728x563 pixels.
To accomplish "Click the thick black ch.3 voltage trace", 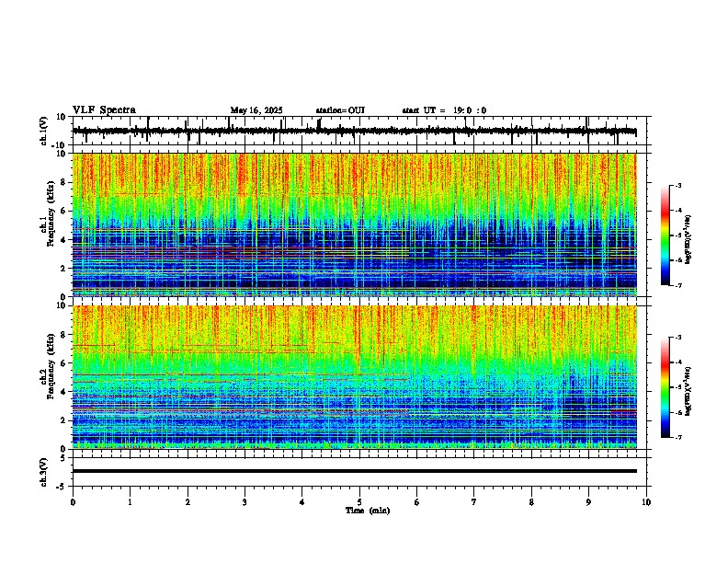I will [354, 471].
